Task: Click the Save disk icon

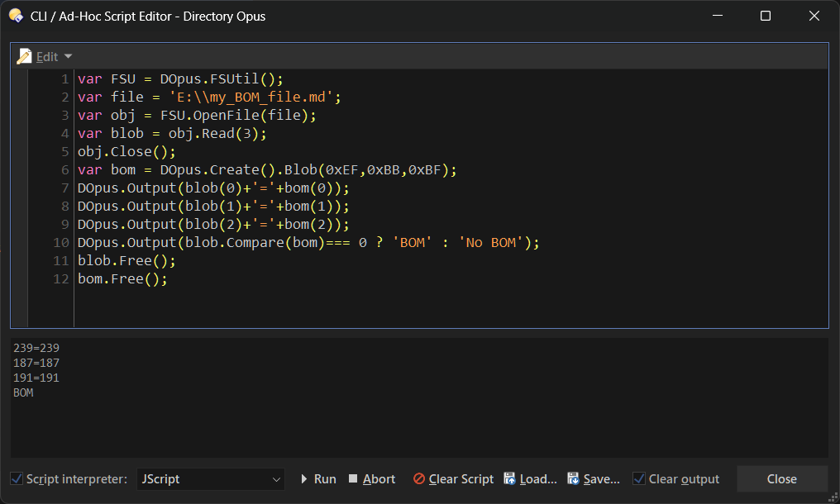Action: coord(573,479)
